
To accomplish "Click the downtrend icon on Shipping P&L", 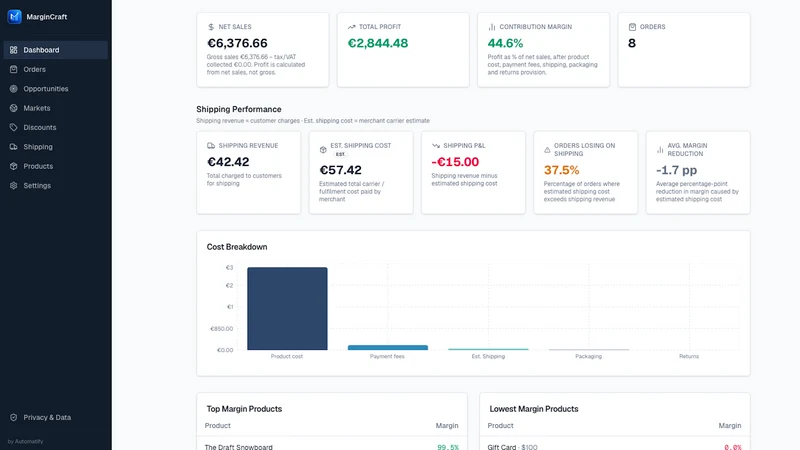I will [436, 145].
